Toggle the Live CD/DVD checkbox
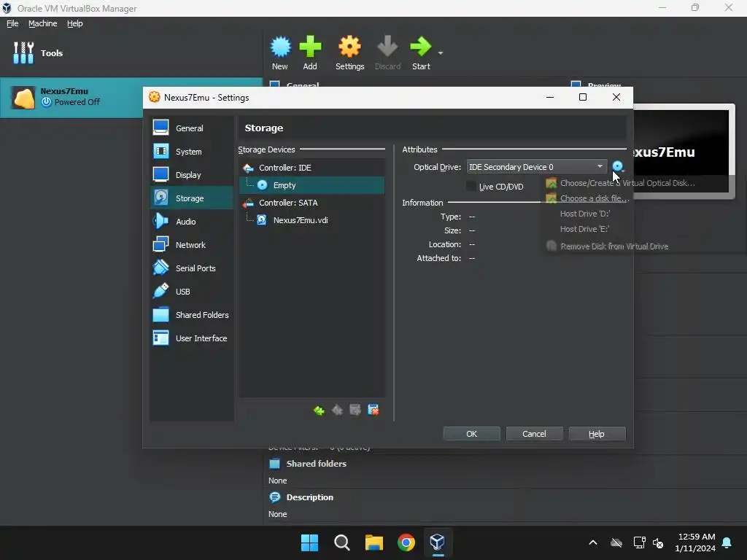 [471, 186]
